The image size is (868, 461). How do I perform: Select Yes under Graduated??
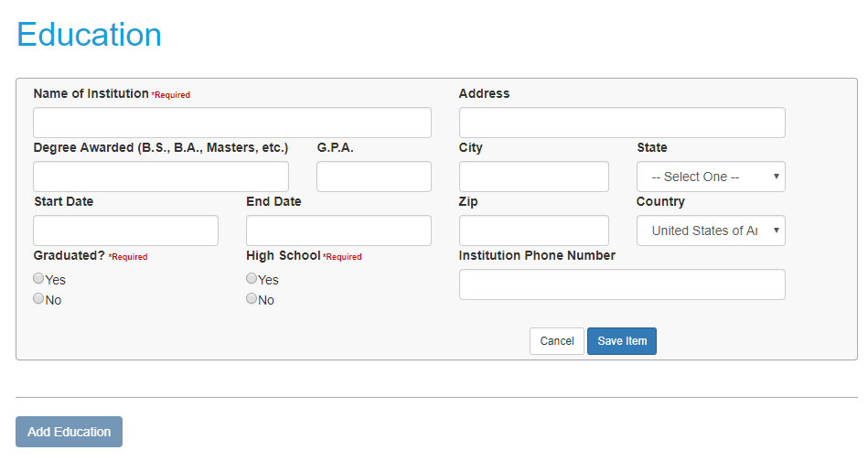click(39, 279)
